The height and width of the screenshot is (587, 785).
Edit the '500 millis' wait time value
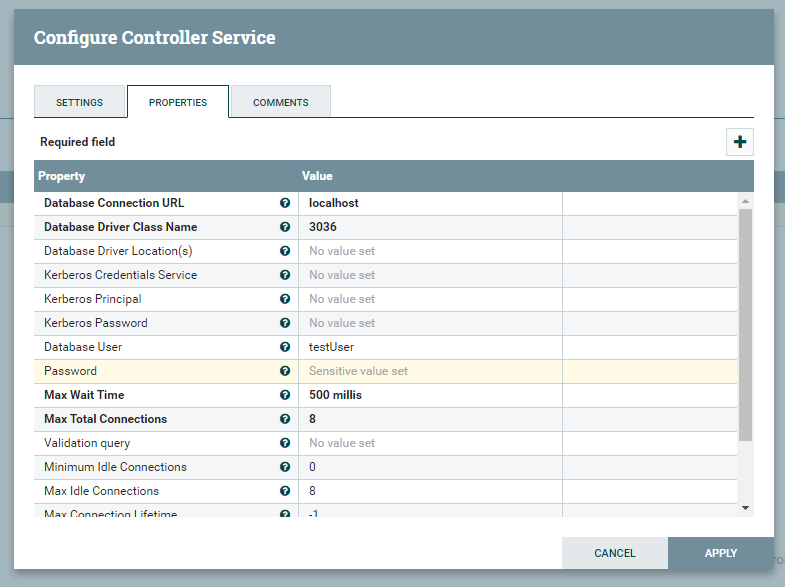click(430, 395)
